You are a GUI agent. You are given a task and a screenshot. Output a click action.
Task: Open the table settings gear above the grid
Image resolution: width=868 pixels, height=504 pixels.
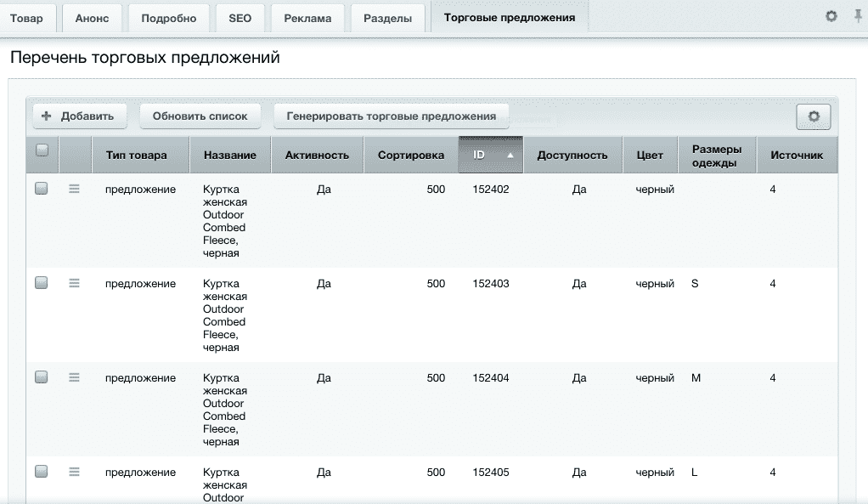(x=813, y=116)
